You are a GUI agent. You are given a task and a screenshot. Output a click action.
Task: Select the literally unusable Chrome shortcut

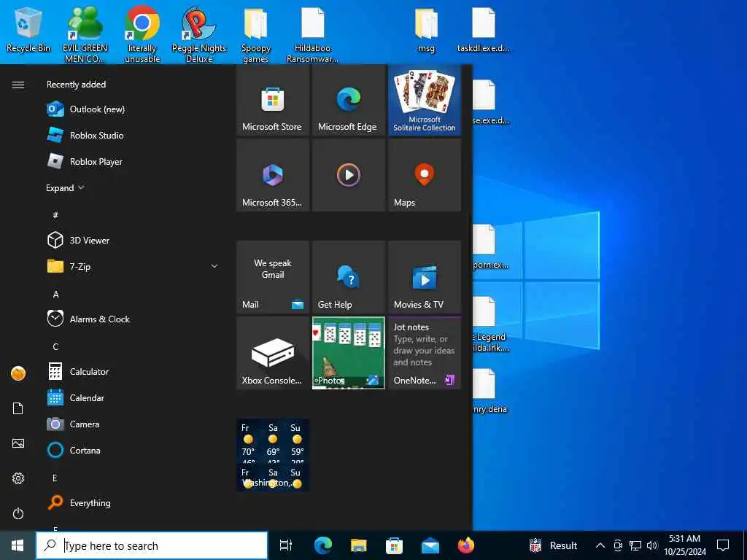click(x=142, y=34)
